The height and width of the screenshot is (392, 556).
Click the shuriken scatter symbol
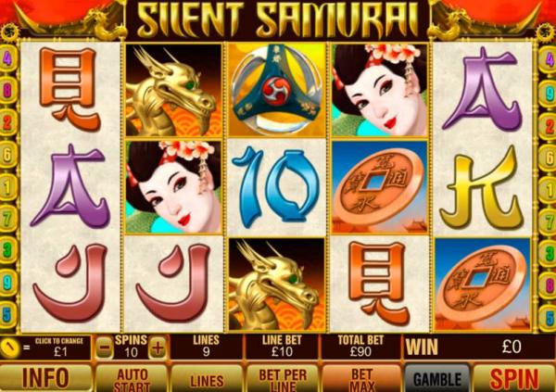[x=276, y=90]
